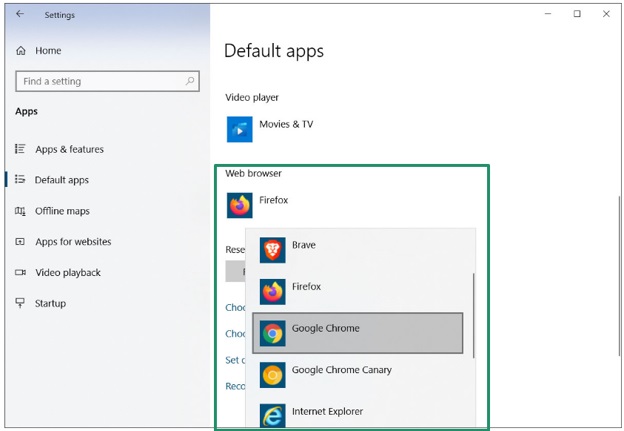
Task: Click the Default apps page scrollbar
Action: pos(619,276)
